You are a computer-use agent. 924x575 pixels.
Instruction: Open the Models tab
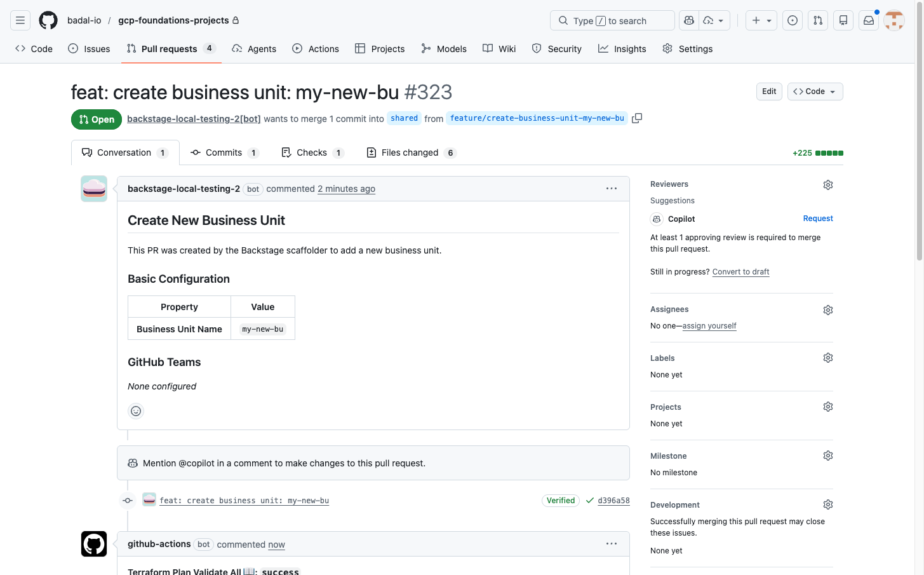pos(444,49)
